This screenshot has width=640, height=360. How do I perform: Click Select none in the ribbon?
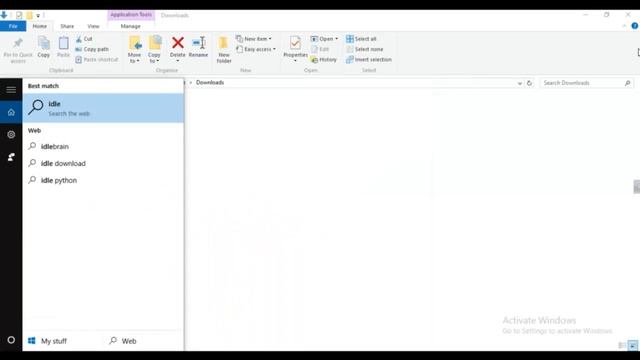pyautogui.click(x=364, y=49)
